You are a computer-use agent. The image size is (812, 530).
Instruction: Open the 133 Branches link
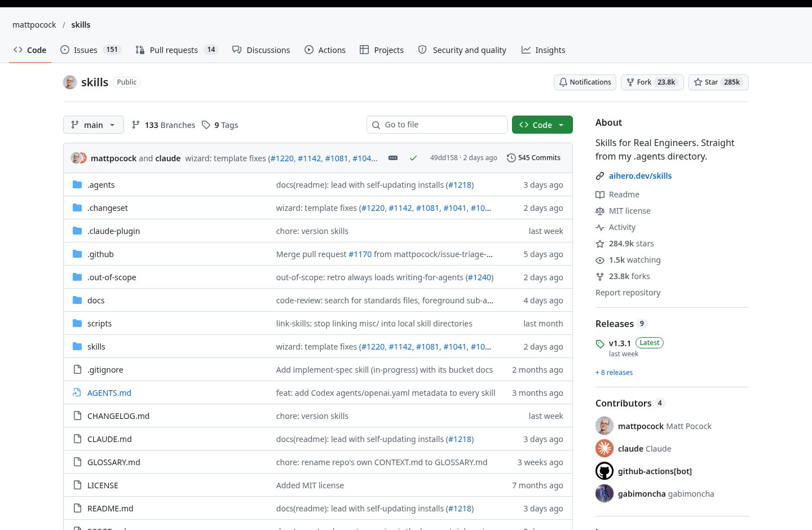[x=164, y=125]
